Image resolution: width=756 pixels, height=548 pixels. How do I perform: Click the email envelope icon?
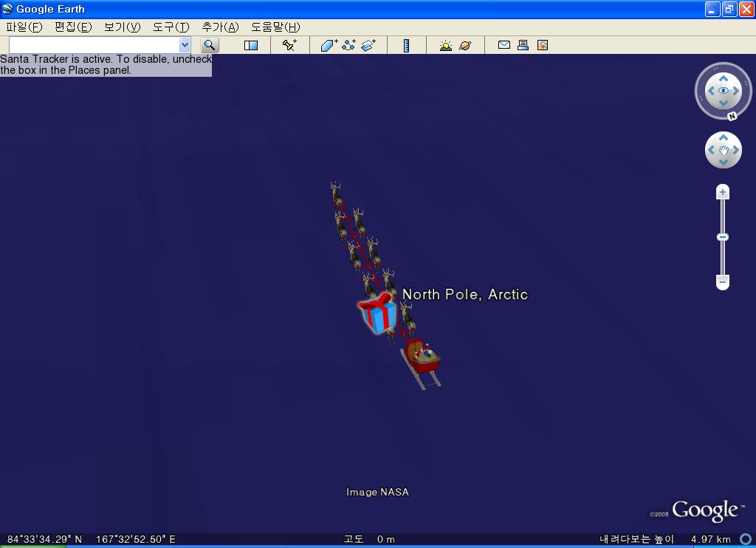point(504,45)
